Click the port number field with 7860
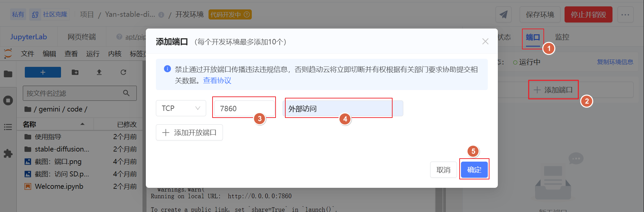 coord(244,109)
